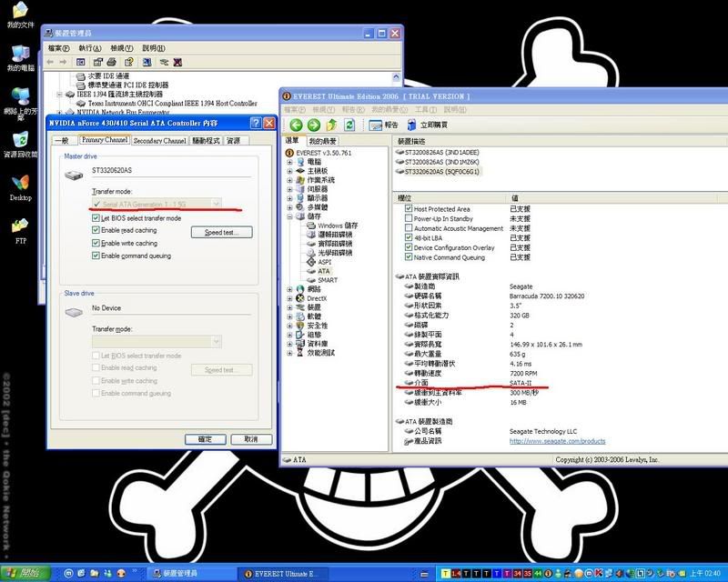The width and height of the screenshot is (728, 582).
Task: Switch to EVEREST Ultimate taskbar button
Action: point(283,574)
